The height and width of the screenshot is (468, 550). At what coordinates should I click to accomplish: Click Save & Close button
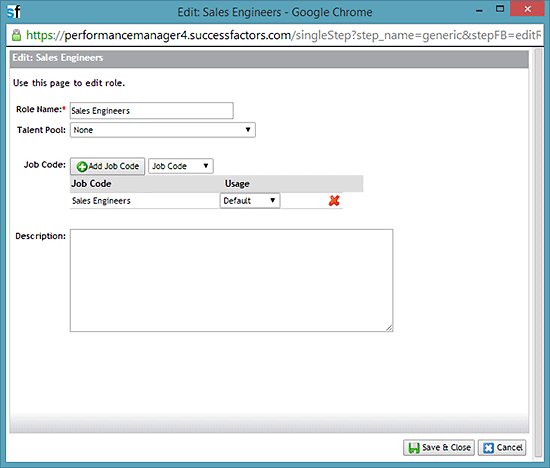pyautogui.click(x=439, y=448)
